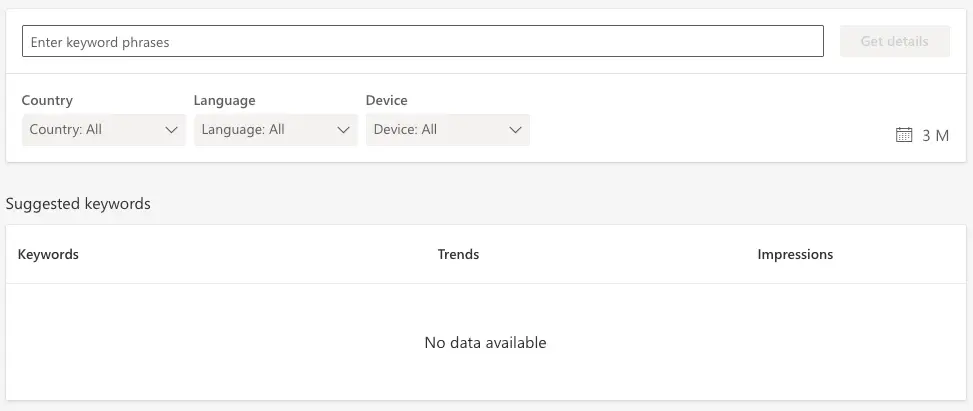
Task: Focus the Enter keyword phrases field
Action: tap(423, 41)
